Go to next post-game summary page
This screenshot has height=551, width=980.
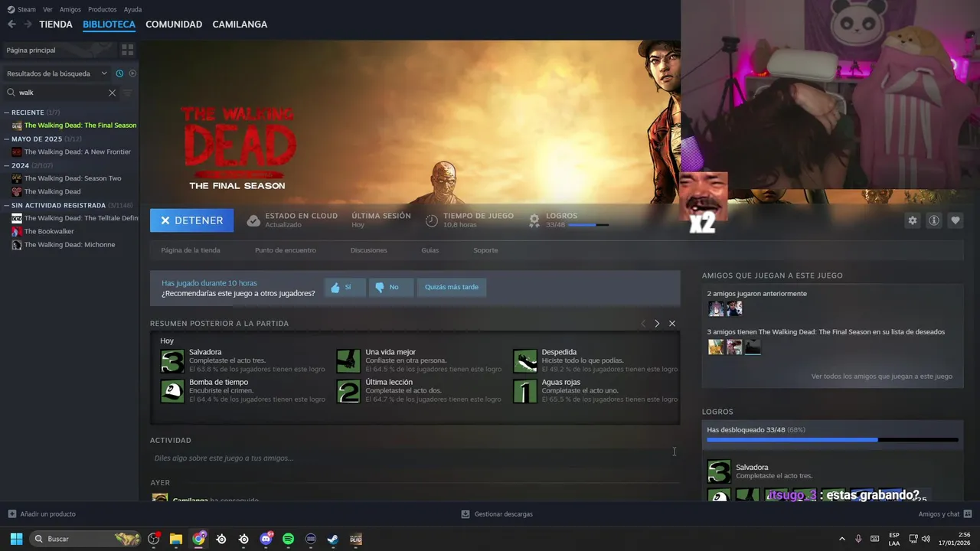[657, 324]
